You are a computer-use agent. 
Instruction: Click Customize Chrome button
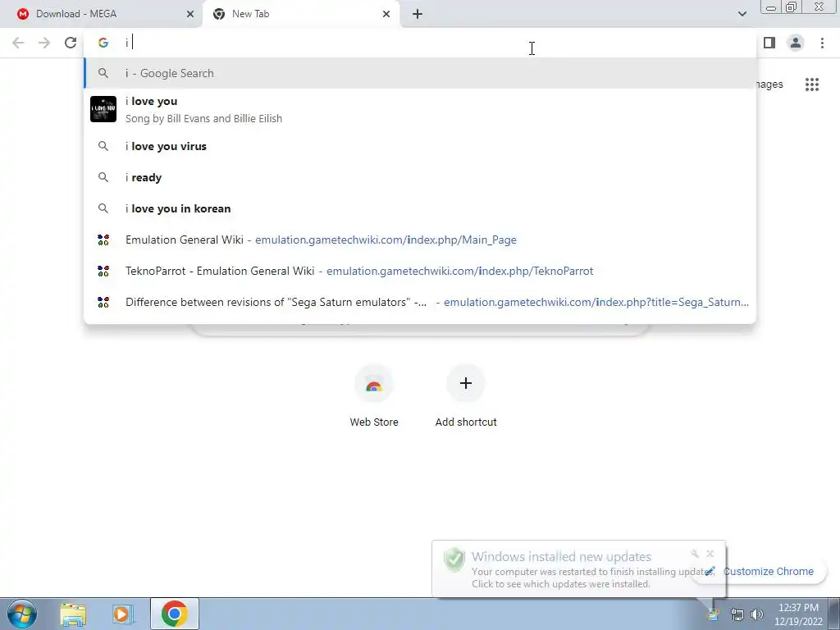click(768, 571)
